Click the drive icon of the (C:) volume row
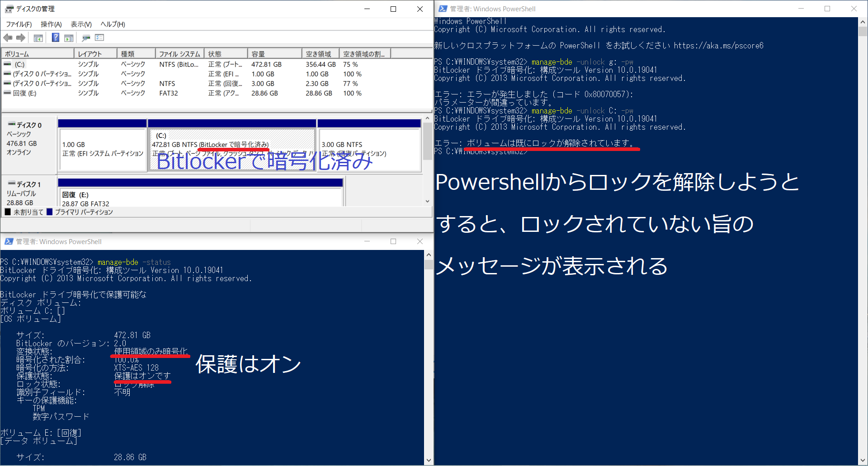The height and width of the screenshot is (466, 868). pyautogui.click(x=7, y=64)
